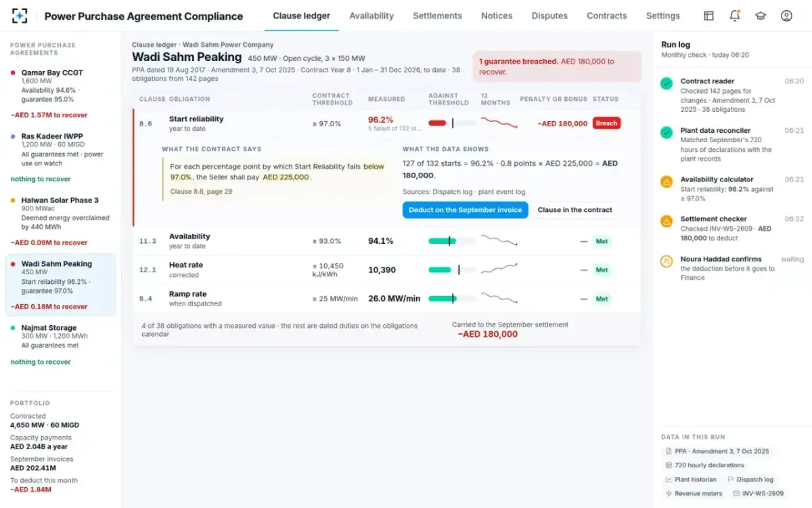The height and width of the screenshot is (508, 812).
Task: Click the Plant data reconciler check icon
Action: (x=667, y=133)
